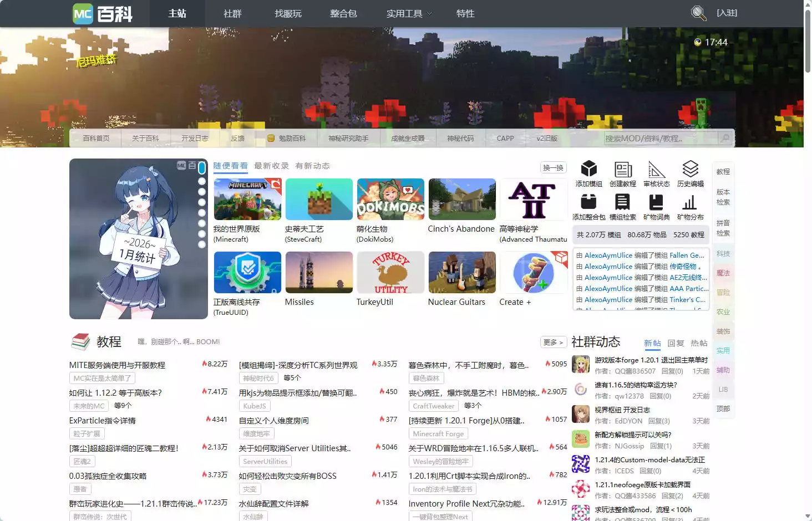Screen dimensions: 812x521
Task: Click avatar of 1.21.4的Custom-model-data post
Action: 581,464
